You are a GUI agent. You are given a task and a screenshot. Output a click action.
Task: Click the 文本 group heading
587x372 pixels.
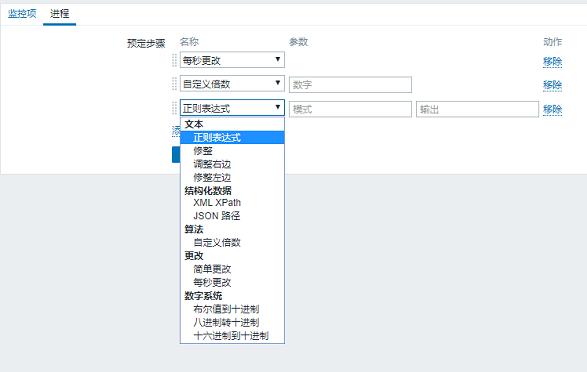[194, 124]
